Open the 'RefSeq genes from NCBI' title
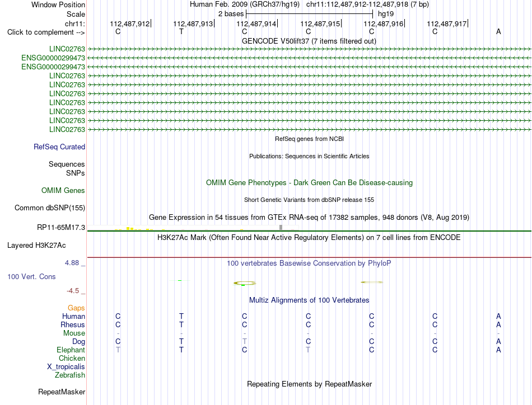532x405 pixels. pos(309,139)
